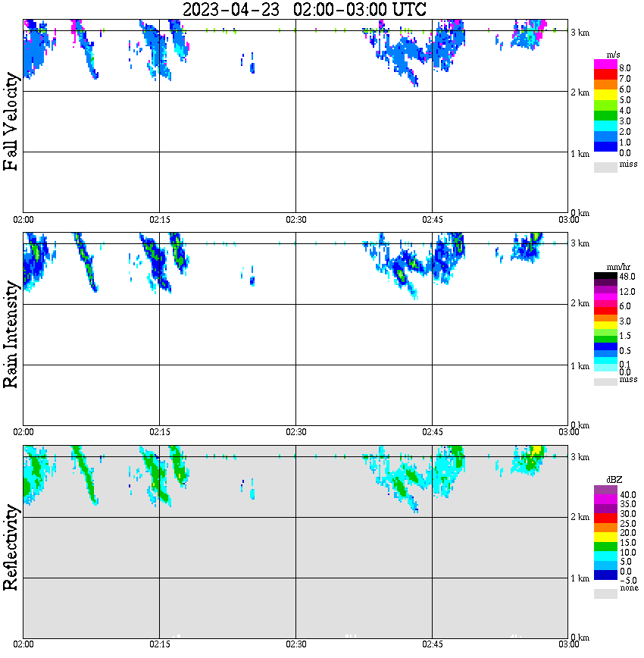Click the "1 km" height label of the Rain Intensity chart

click(580, 366)
